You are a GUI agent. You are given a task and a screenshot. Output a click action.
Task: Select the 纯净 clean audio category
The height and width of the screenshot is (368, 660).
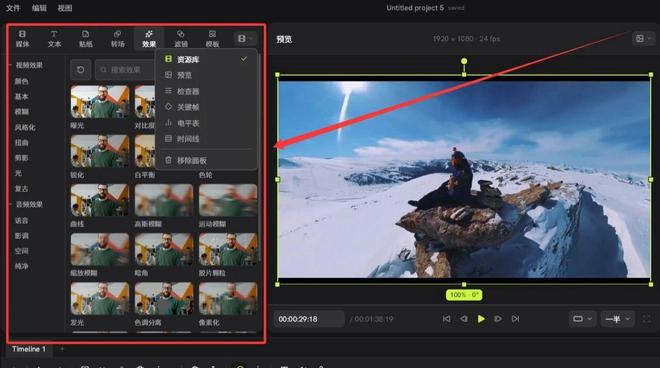click(x=21, y=266)
